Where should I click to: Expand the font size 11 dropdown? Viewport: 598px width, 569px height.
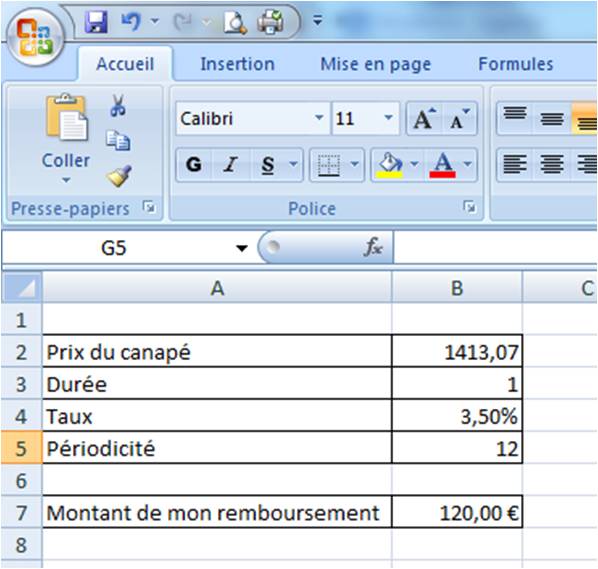point(388,118)
